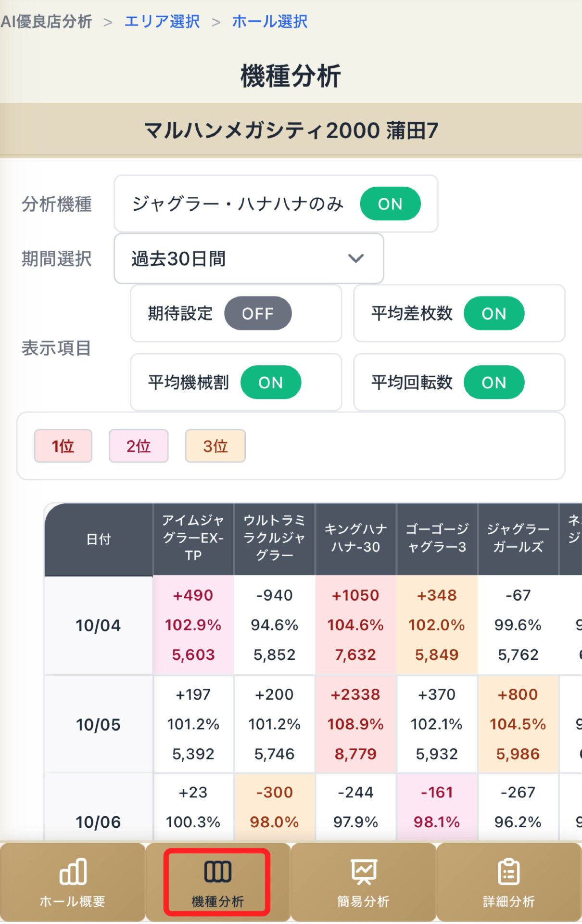Disable the 平均差枚数 toggle
Image resolution: width=582 pixels, height=924 pixels.
coord(493,314)
